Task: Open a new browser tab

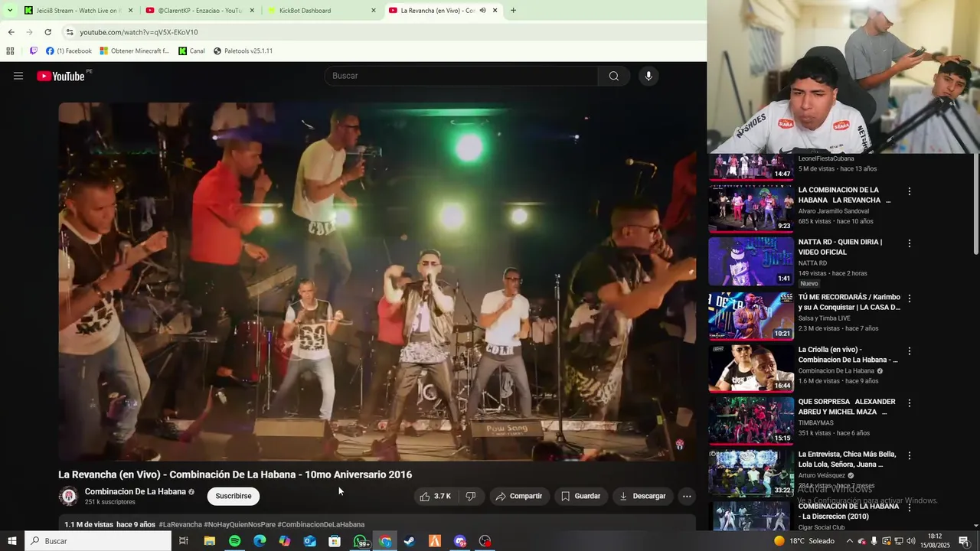Action: click(x=513, y=11)
